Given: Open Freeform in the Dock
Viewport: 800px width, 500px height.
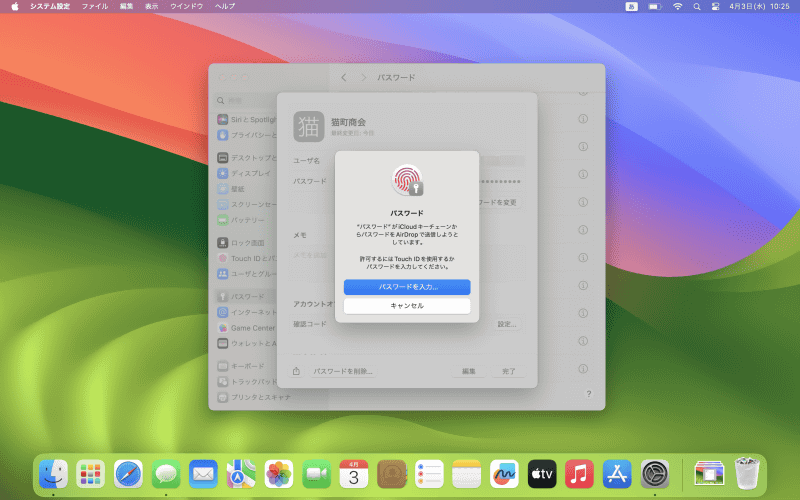Looking at the screenshot, I should (504, 474).
